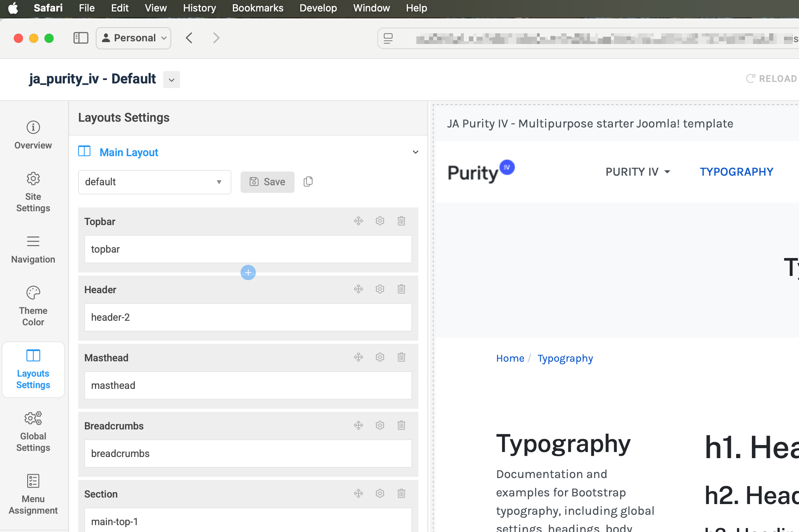The height and width of the screenshot is (532, 799).
Task: Open the Personal profile selector
Action: (134, 38)
